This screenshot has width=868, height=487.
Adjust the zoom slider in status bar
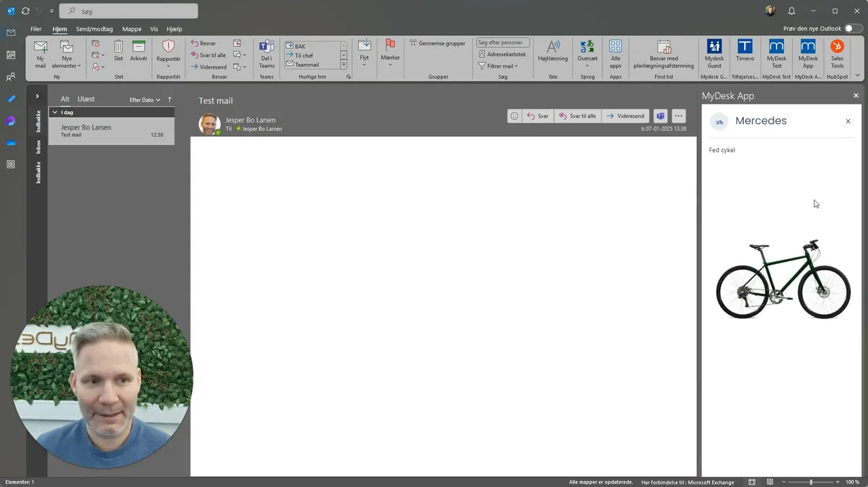tap(810, 482)
